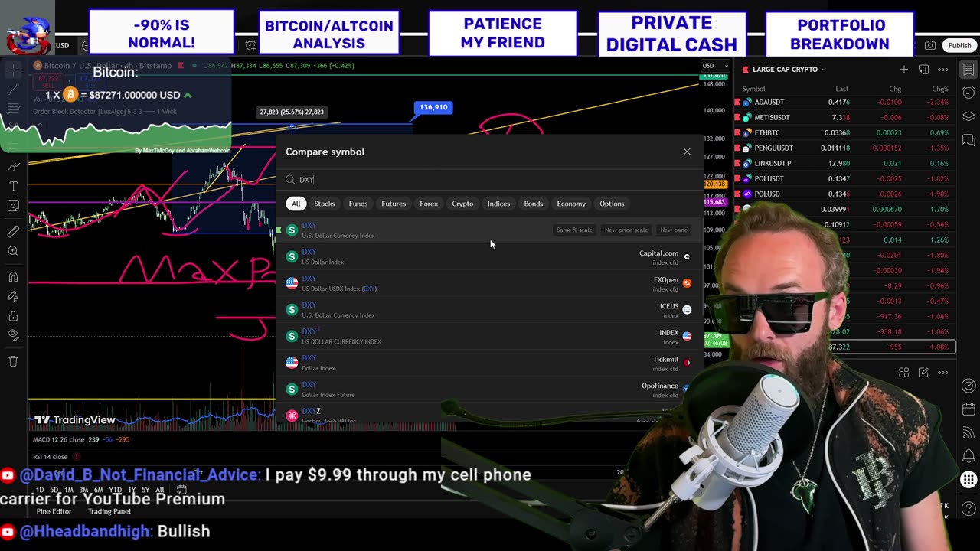This screenshot has width=980, height=551.
Task: Open the emoji and icons tool
Action: tap(13, 206)
